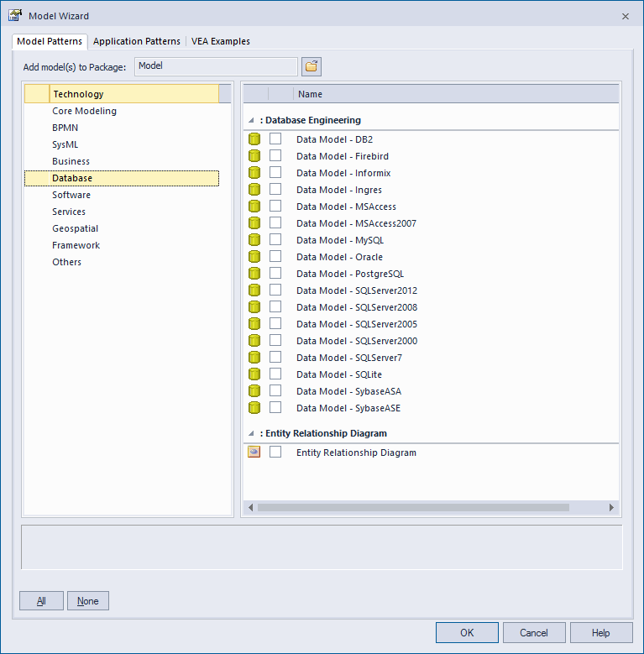
Task: Choose the Software technology entry
Action: point(71,195)
